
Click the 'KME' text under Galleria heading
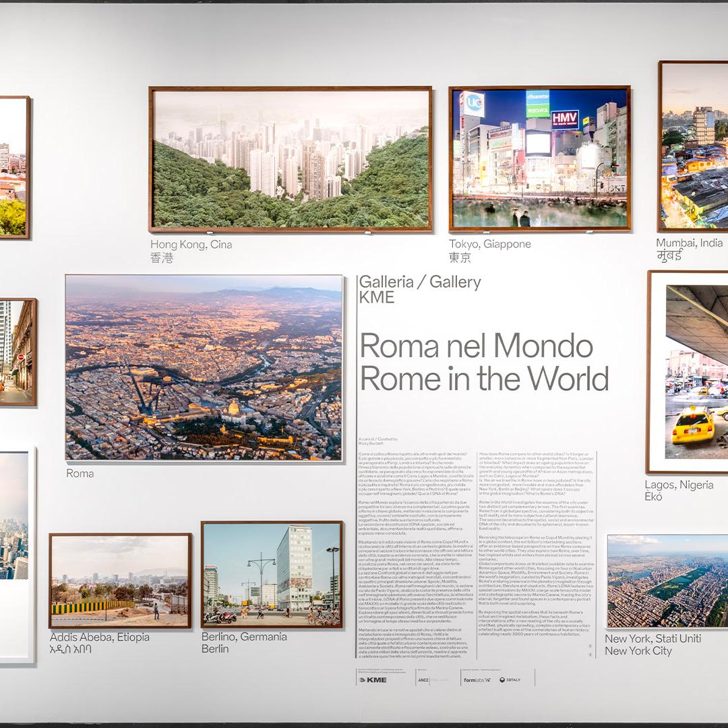pyautogui.click(x=377, y=297)
